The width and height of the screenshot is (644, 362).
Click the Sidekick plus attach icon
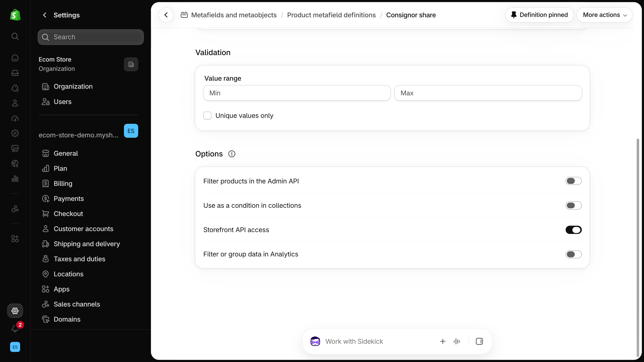pyautogui.click(x=443, y=341)
